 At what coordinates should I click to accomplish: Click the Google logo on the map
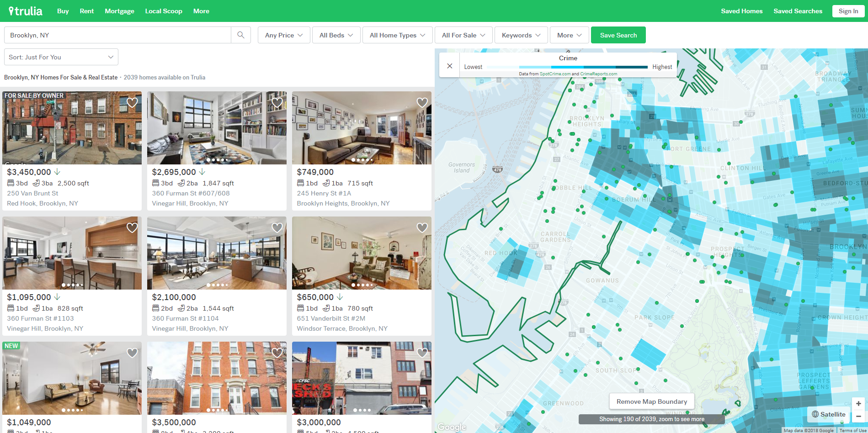452,427
